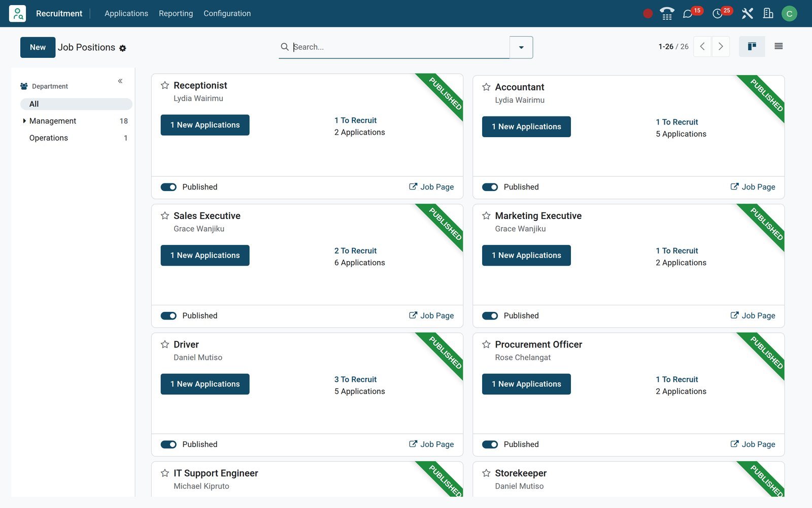Open the search options dropdown arrow
Screen dimensions: 812x508
pos(521,47)
